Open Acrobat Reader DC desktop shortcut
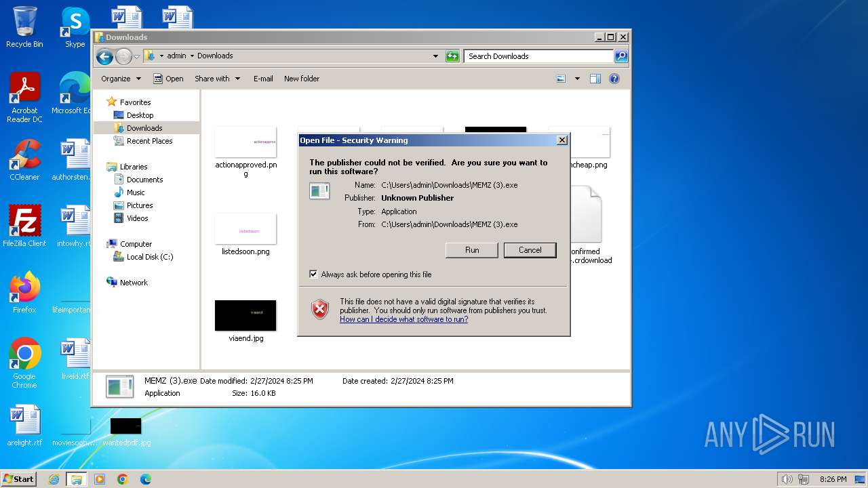This screenshot has width=868, height=488. [24, 98]
